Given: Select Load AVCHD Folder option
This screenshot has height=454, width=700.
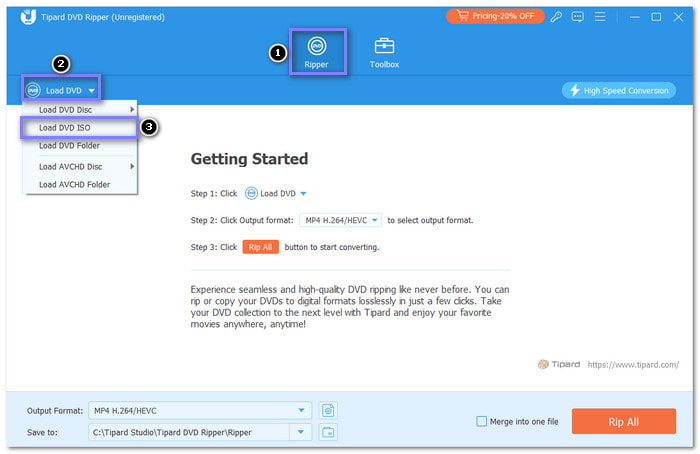Looking at the screenshot, I should click(79, 184).
